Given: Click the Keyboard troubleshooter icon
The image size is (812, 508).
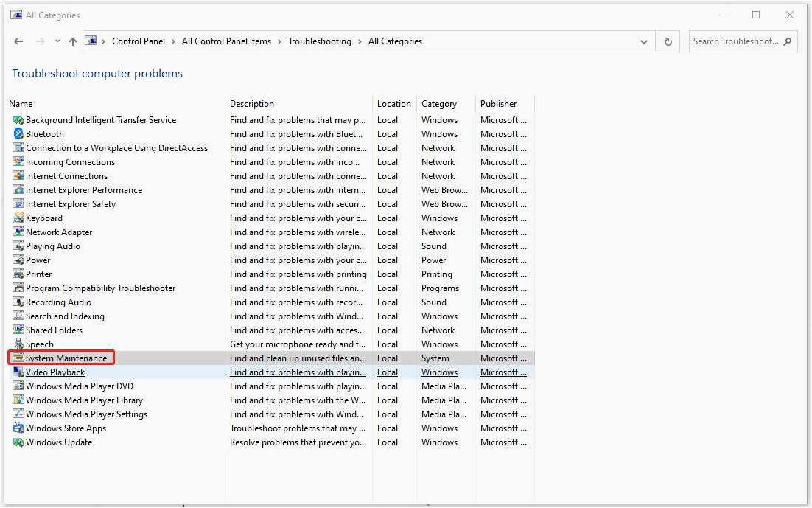Looking at the screenshot, I should [18, 218].
